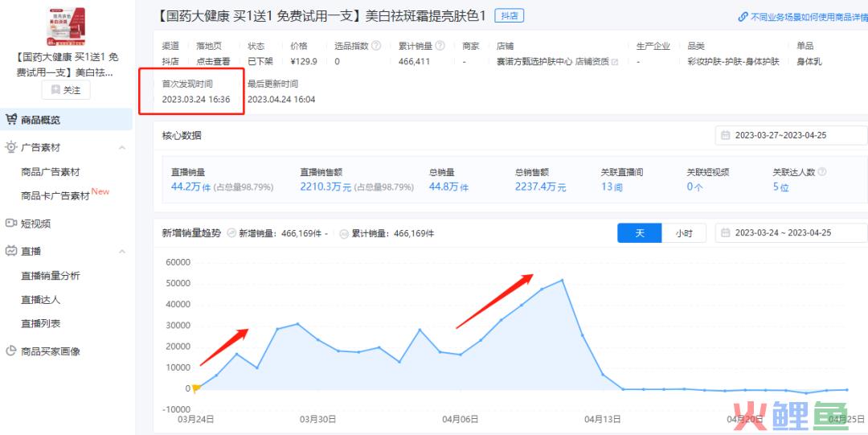Click the 商品买家画像 pie chart icon
868x435 pixels.
[11, 351]
